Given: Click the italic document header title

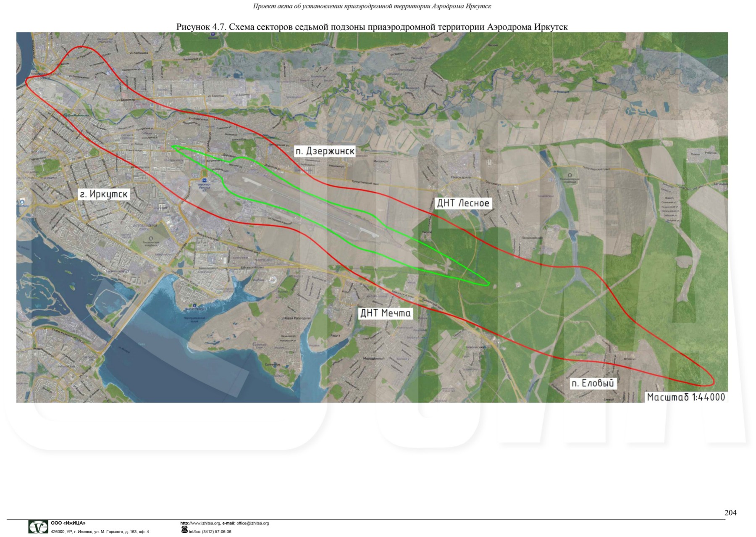Looking at the screenshot, I should [372, 6].
